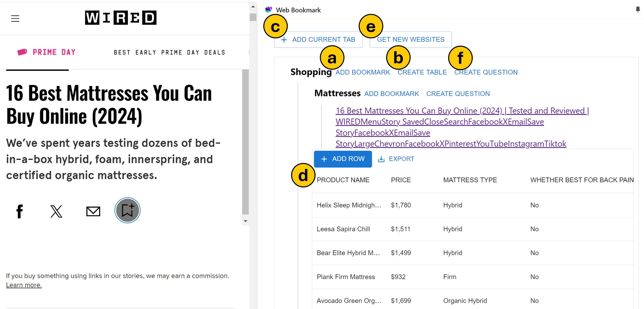
Task: Click the $1,511 price cell
Action: 400,229
